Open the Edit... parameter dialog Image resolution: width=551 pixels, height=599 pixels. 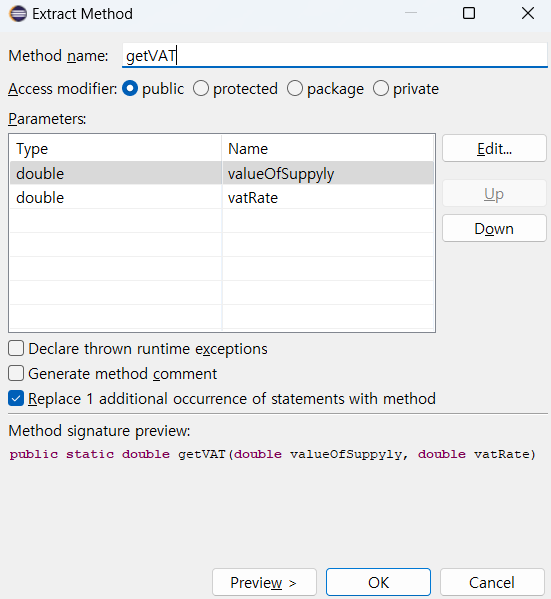pyautogui.click(x=494, y=148)
